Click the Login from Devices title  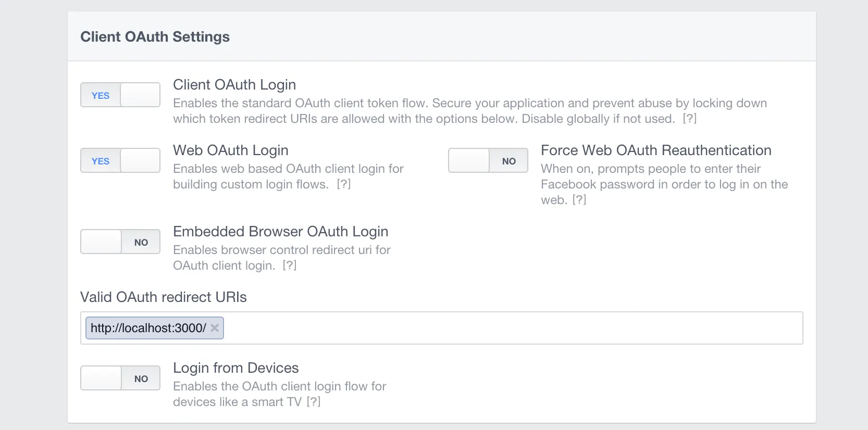tap(235, 368)
